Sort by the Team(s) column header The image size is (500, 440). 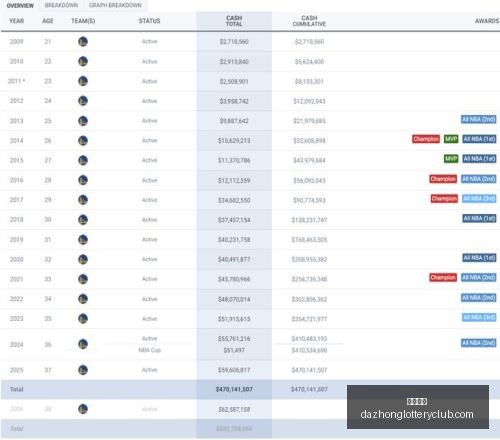coord(83,21)
